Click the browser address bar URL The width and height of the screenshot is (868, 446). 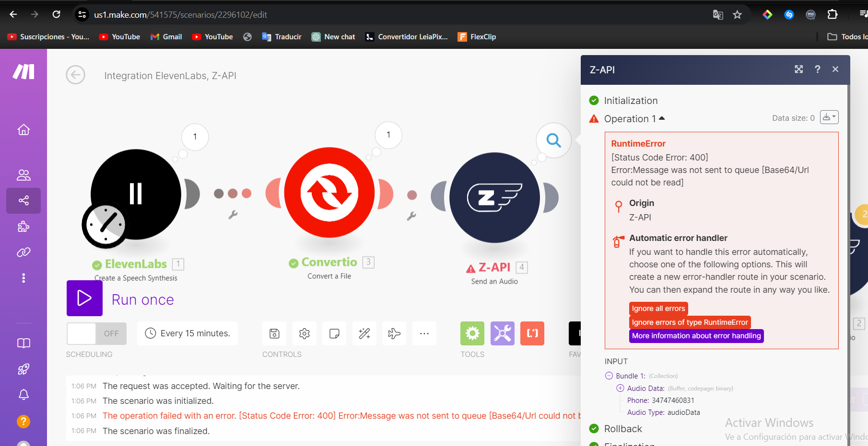[180, 15]
